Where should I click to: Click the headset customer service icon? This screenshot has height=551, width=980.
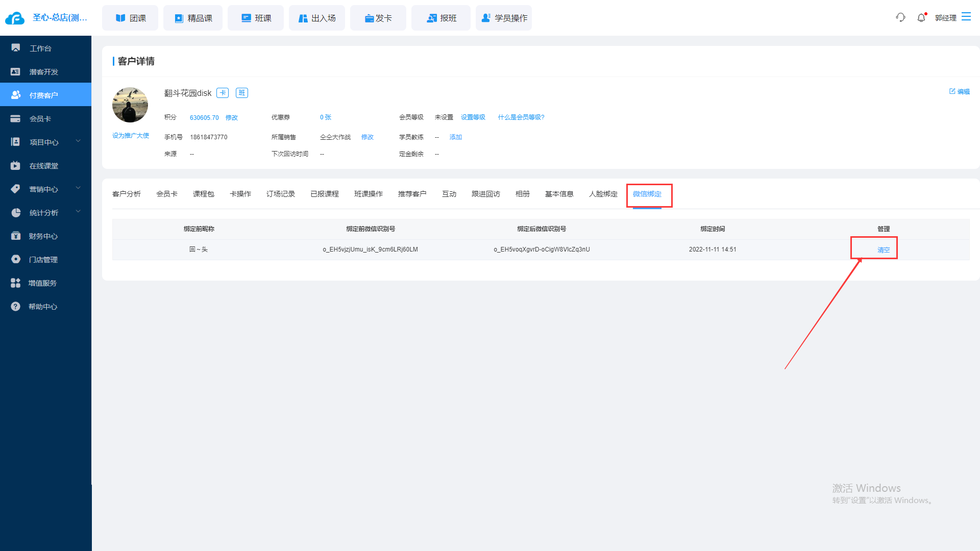point(900,17)
